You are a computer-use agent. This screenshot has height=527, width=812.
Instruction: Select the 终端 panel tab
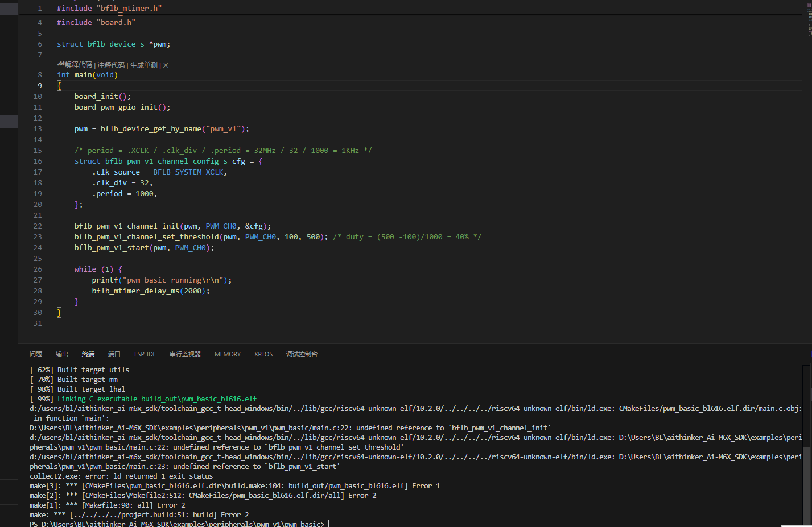coord(88,354)
